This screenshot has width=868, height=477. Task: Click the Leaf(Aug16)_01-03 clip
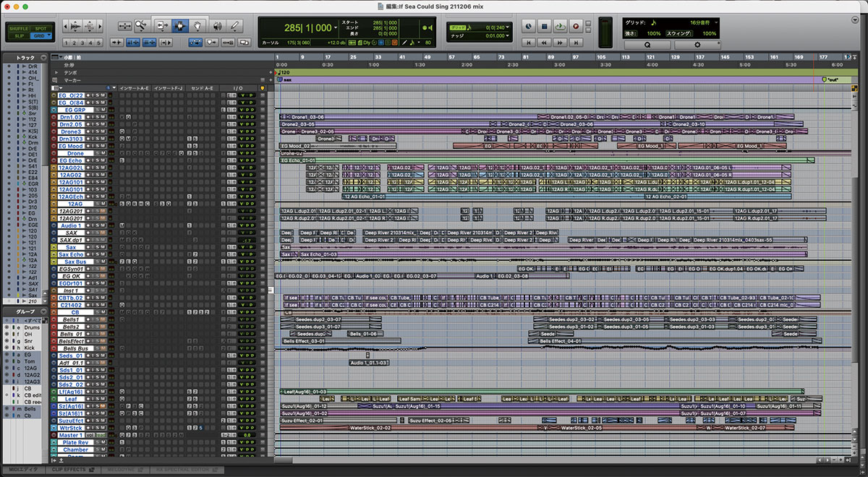tap(541, 392)
